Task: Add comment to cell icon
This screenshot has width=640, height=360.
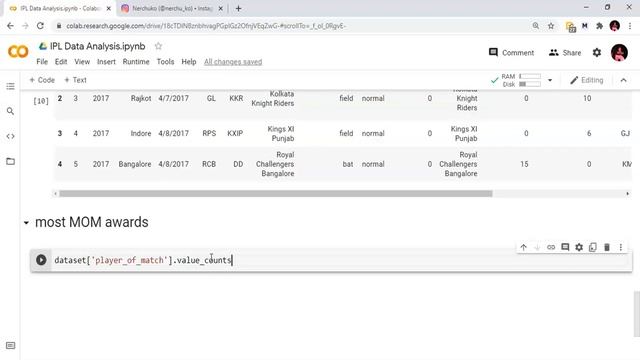Action: pyautogui.click(x=565, y=247)
